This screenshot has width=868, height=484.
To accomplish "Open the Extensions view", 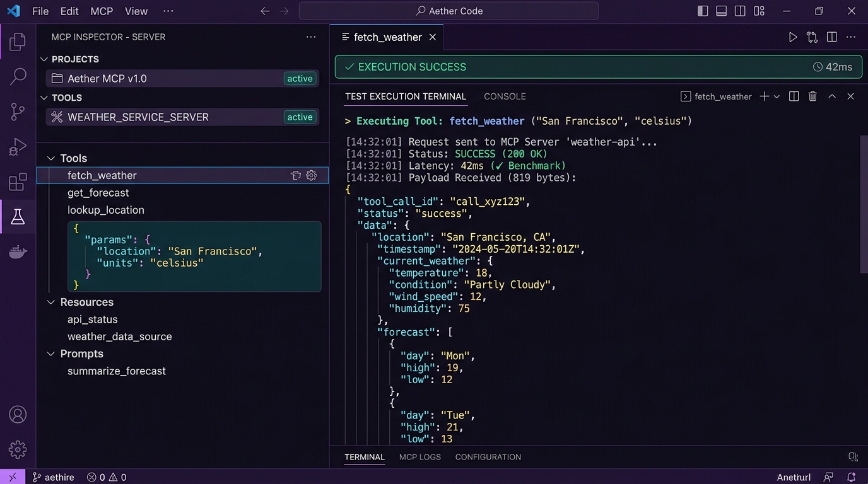I will 18,182.
